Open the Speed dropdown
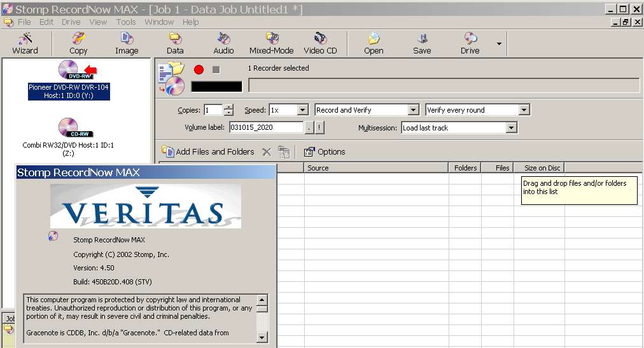This screenshot has width=644, height=348. [302, 110]
